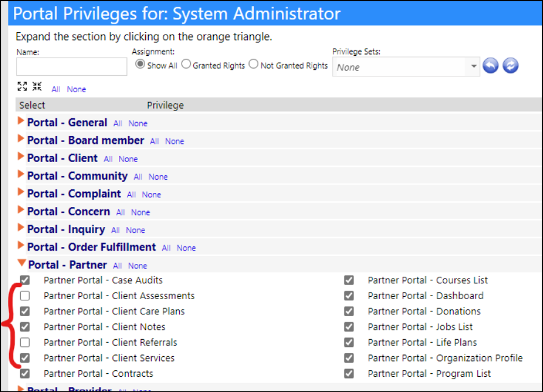
Task: Click None link for Portal - Inquiry
Action: tap(135, 230)
